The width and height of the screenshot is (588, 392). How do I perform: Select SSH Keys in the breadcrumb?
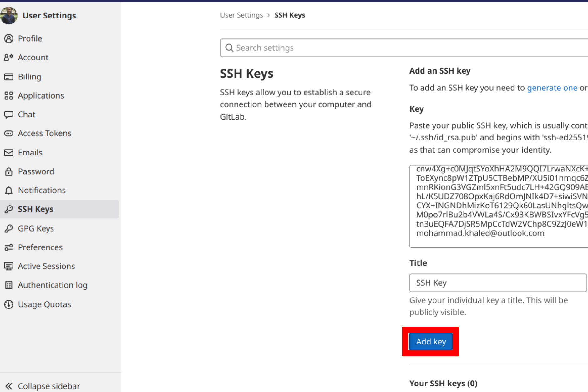[290, 15]
